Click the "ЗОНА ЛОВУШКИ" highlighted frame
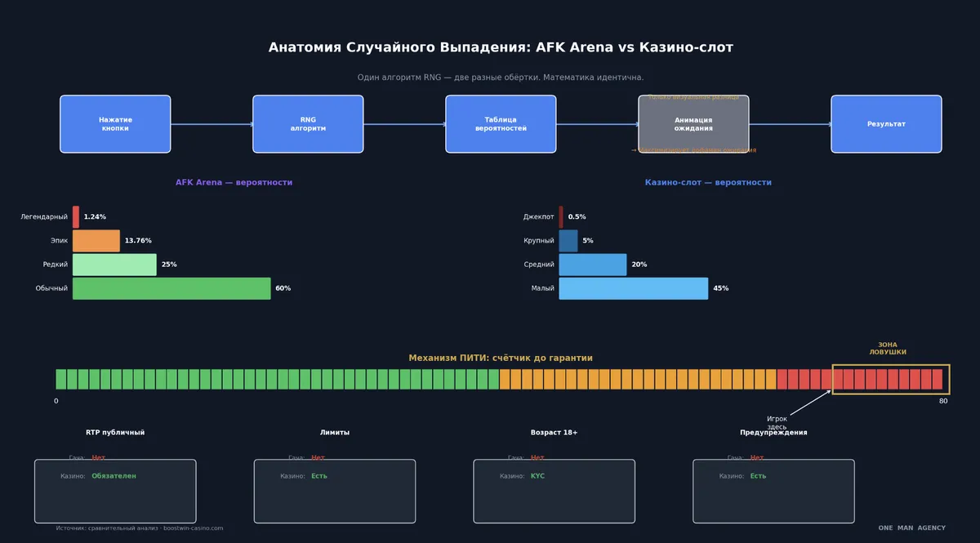Image resolution: width=980 pixels, height=543 pixels. point(890,379)
